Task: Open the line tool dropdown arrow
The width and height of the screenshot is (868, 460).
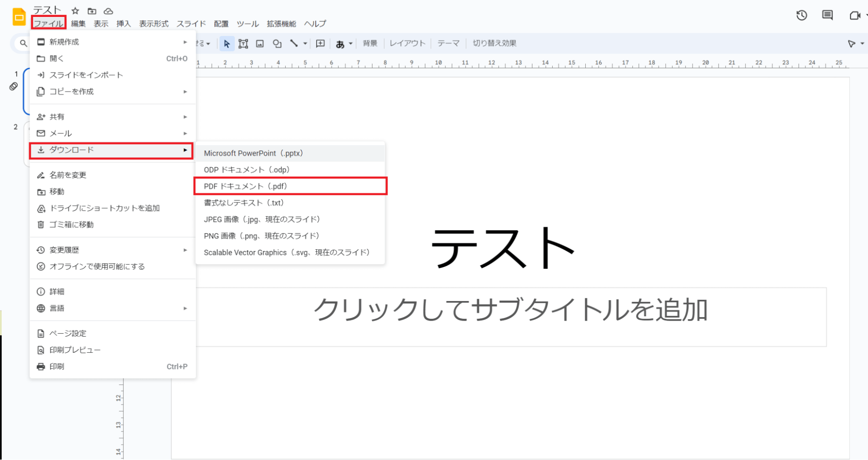Action: pyautogui.click(x=305, y=43)
